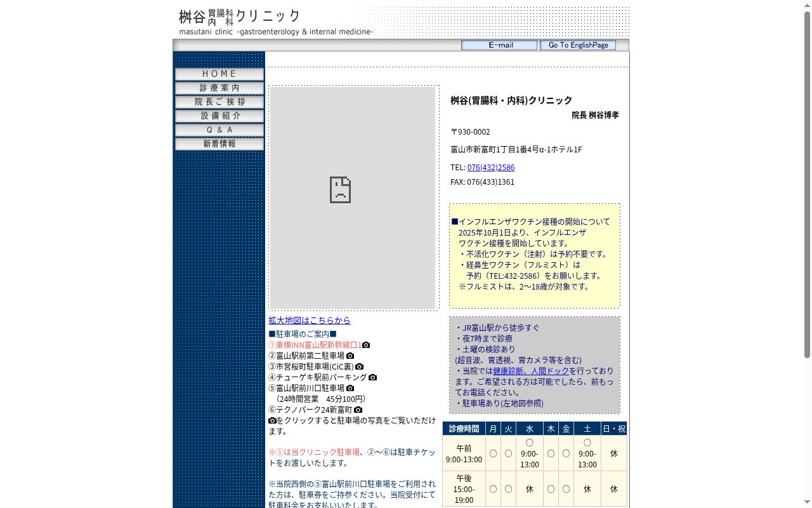The image size is (812, 508).
Task: Select the FAX: 076(433)1361 text
Action: (483, 182)
